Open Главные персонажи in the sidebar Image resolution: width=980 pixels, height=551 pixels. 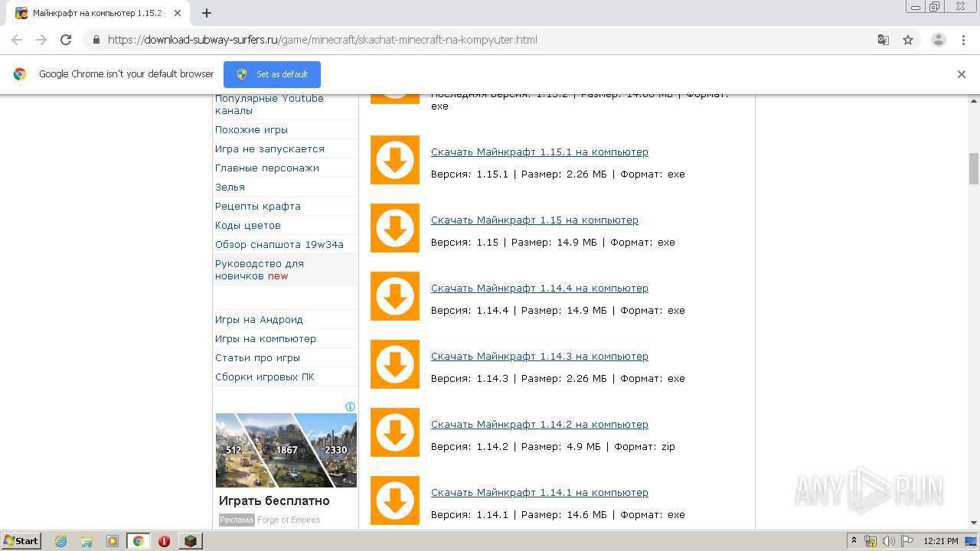[267, 168]
